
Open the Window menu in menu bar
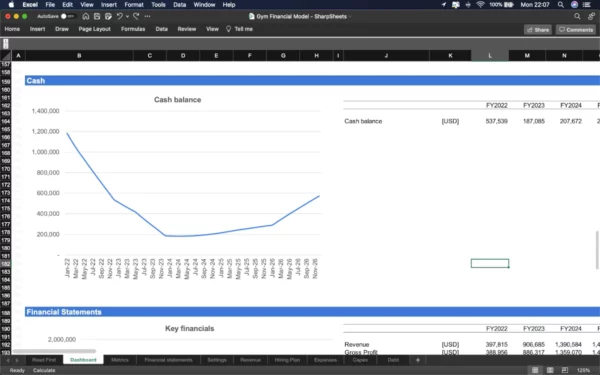204,5
